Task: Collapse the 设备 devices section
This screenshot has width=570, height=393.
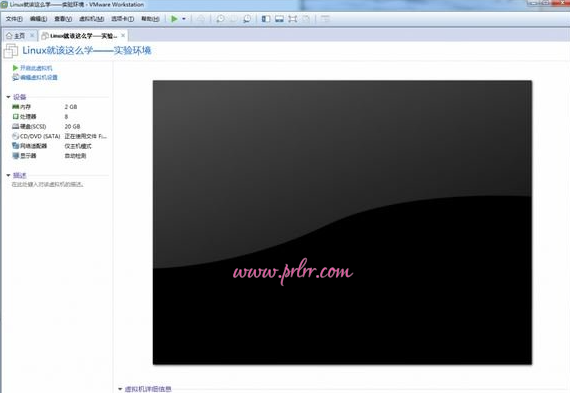Action: (x=8, y=97)
